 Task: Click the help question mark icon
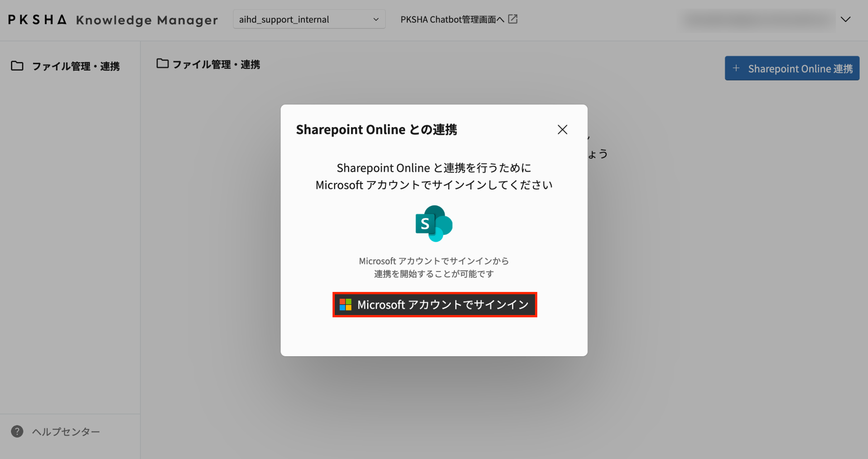coord(17,431)
